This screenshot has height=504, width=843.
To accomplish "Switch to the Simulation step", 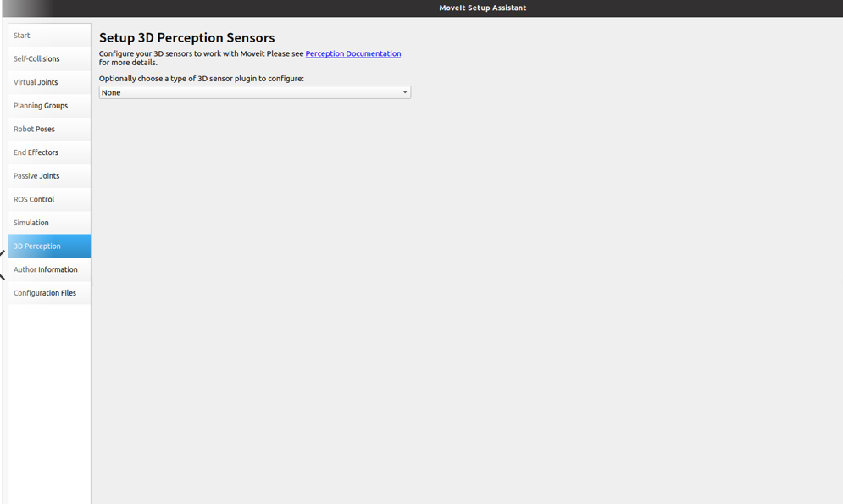I will 48,222.
